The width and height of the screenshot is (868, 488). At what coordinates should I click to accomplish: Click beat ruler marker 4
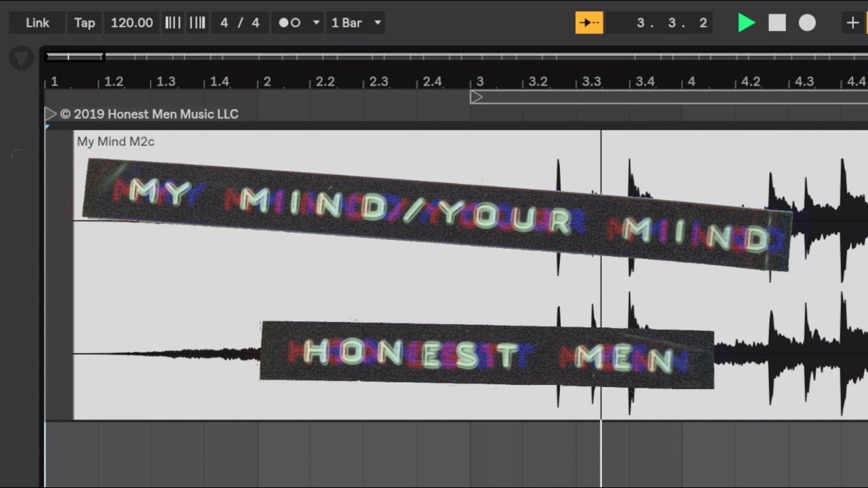(691, 82)
